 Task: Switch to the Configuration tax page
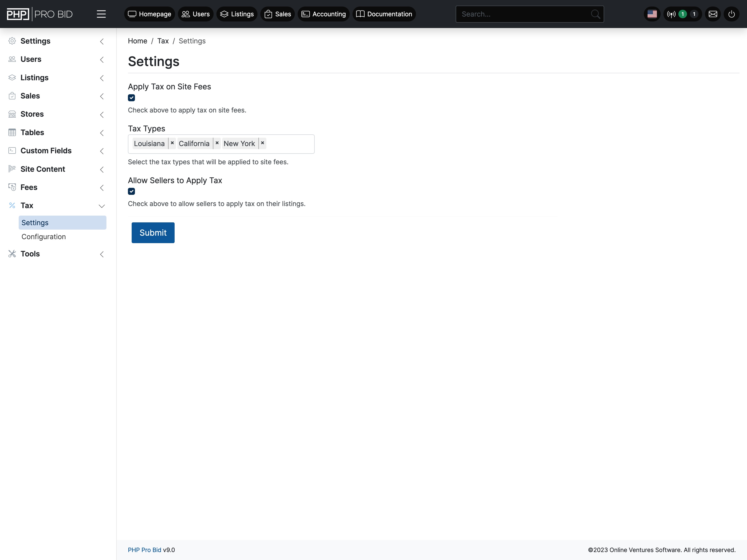tap(44, 237)
